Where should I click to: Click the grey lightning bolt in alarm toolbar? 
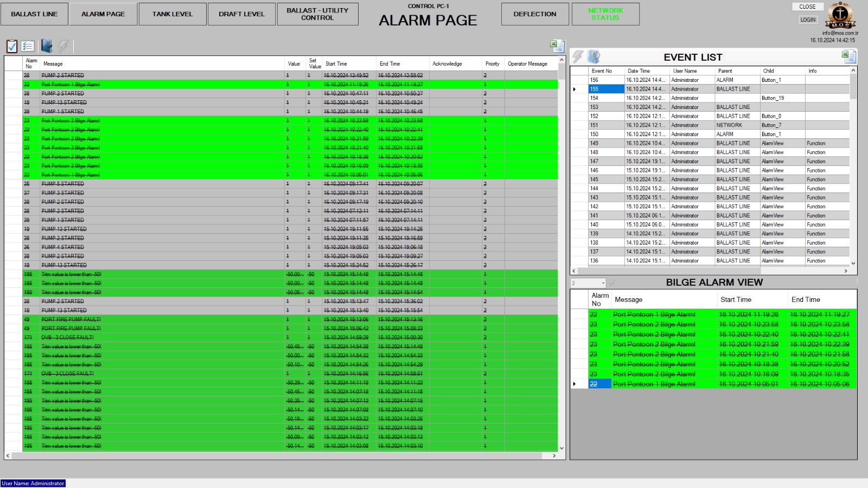pos(63,46)
